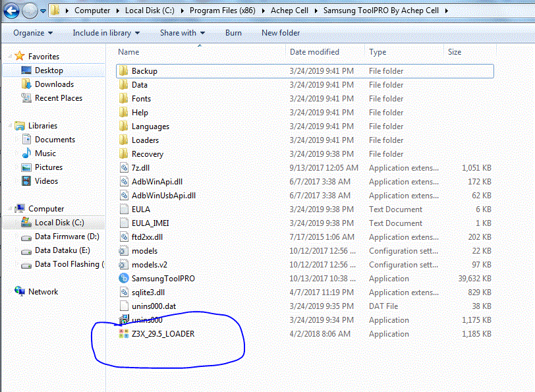This screenshot has height=392, width=535.
Task: Click the 7z.dll file icon
Action: (x=124, y=167)
